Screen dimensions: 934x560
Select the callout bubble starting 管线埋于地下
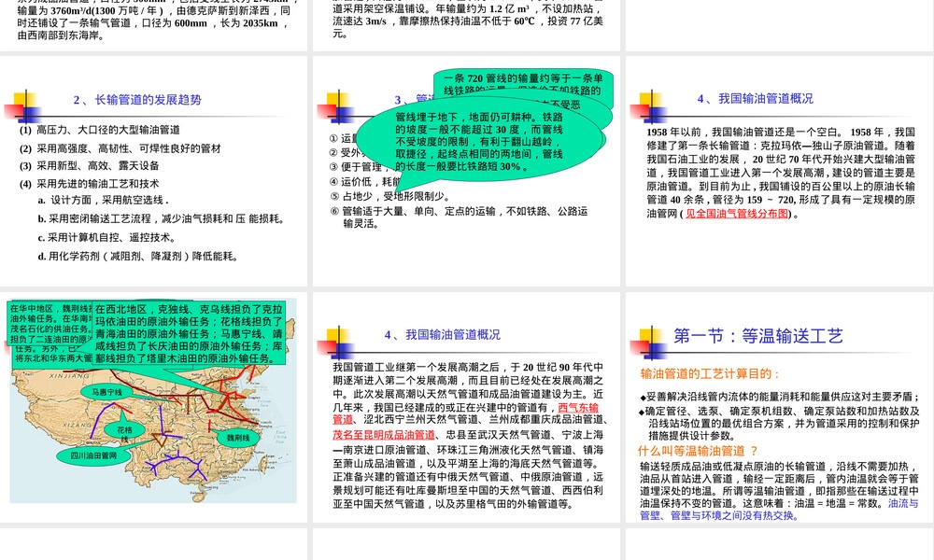[x=479, y=141]
